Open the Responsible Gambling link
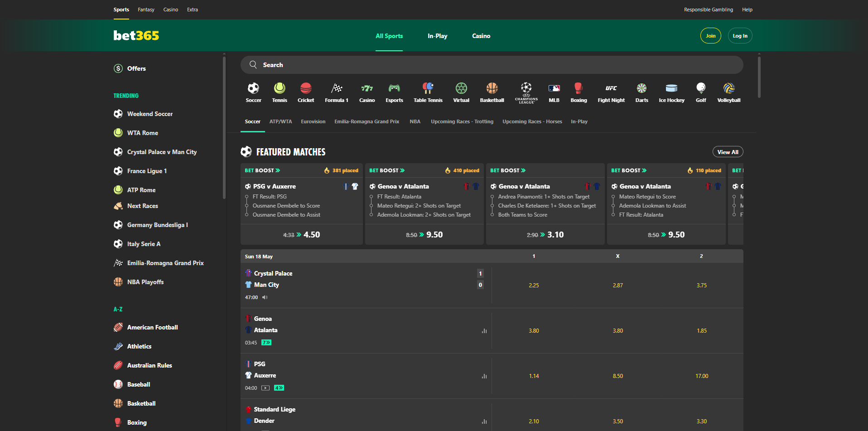The image size is (868, 431). (709, 10)
